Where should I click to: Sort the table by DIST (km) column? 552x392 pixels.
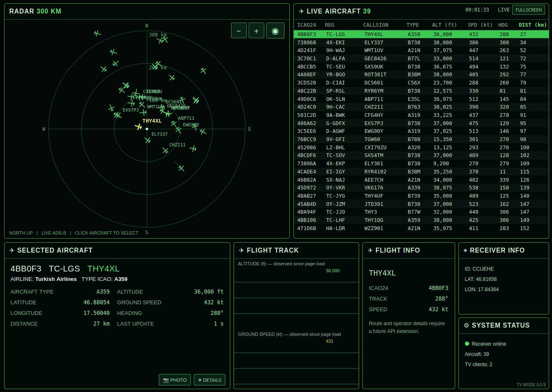[532, 25]
